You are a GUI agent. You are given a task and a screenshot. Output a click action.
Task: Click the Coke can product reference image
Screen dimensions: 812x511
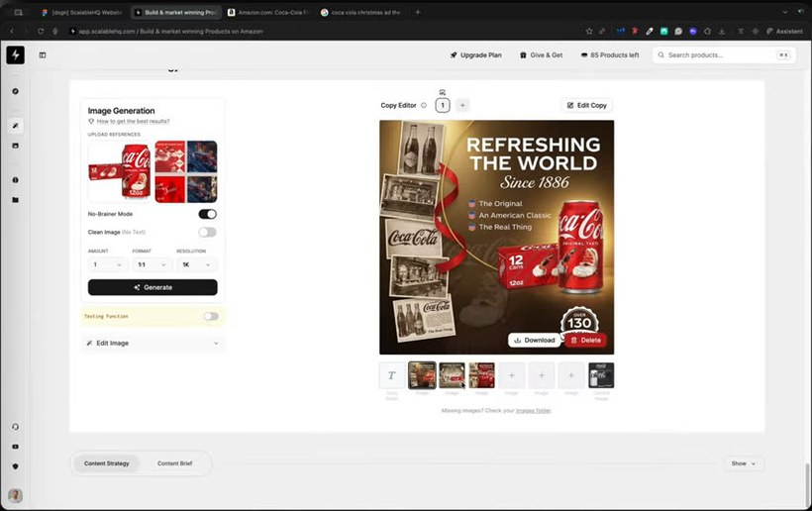[x=121, y=171]
